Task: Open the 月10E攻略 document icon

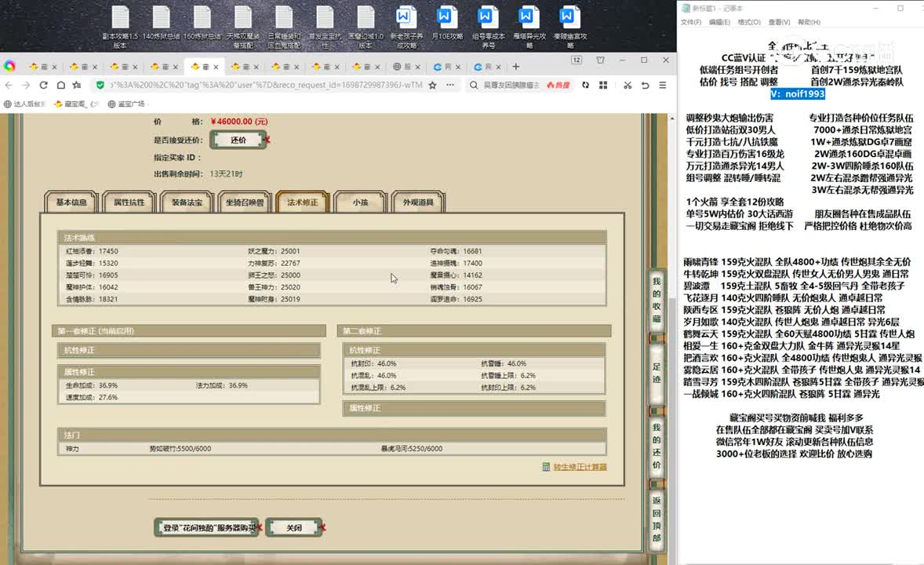Action: click(446, 24)
